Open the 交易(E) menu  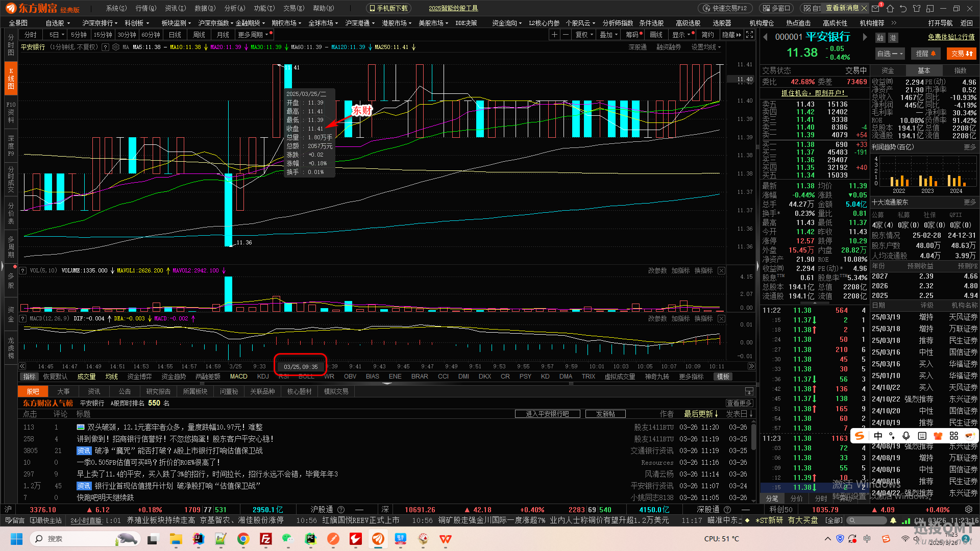(x=294, y=8)
